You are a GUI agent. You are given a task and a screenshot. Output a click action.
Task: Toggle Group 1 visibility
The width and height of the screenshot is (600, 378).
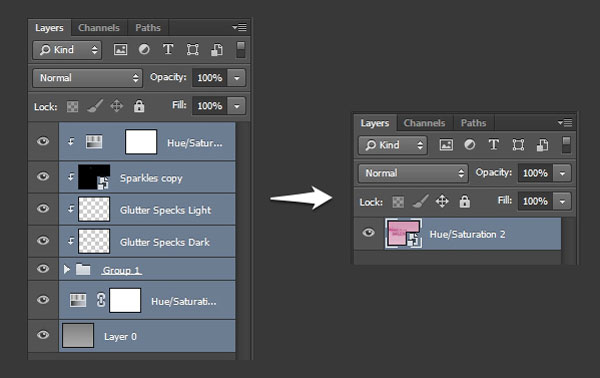coord(43,269)
